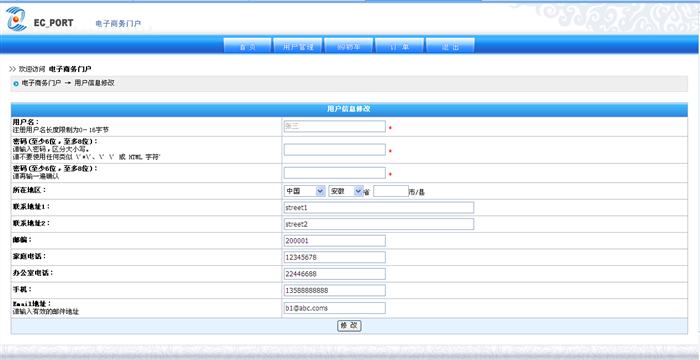Screen dimensions: 700x360
Task: Click the postal code field containing 200001
Action: (x=335, y=241)
